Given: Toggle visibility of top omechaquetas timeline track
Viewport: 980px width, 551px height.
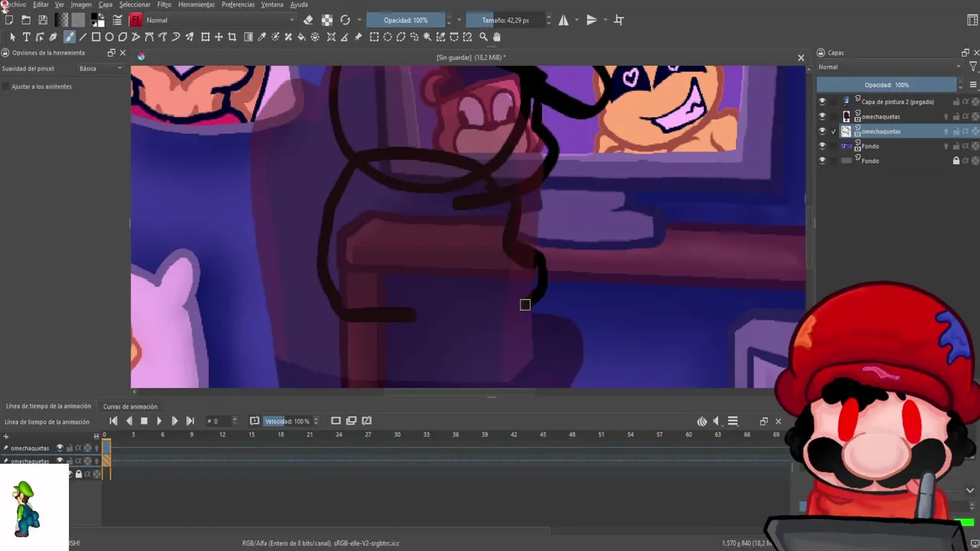Looking at the screenshot, I should [60, 448].
